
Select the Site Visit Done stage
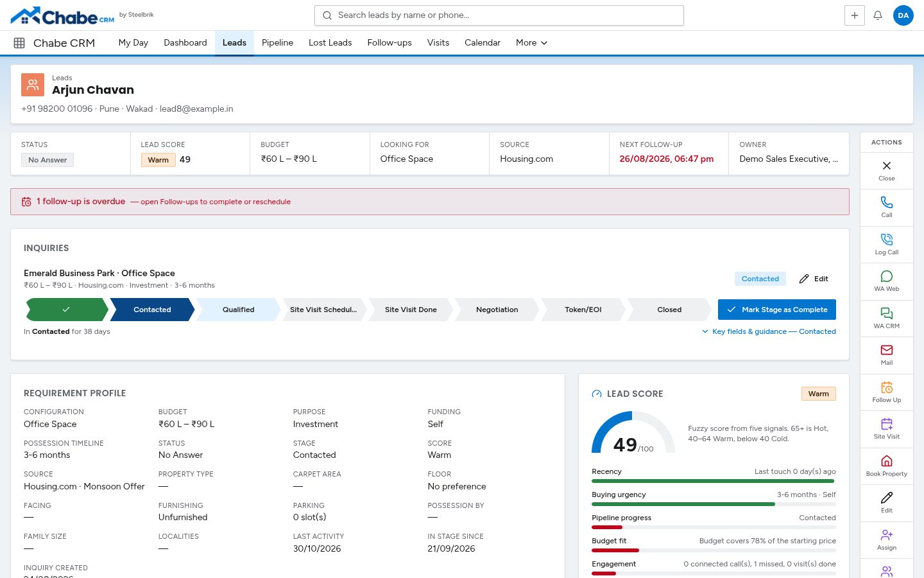pyautogui.click(x=411, y=310)
